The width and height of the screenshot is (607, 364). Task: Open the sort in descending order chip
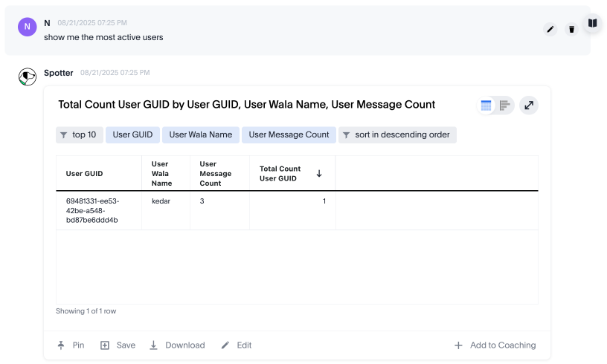click(x=397, y=135)
